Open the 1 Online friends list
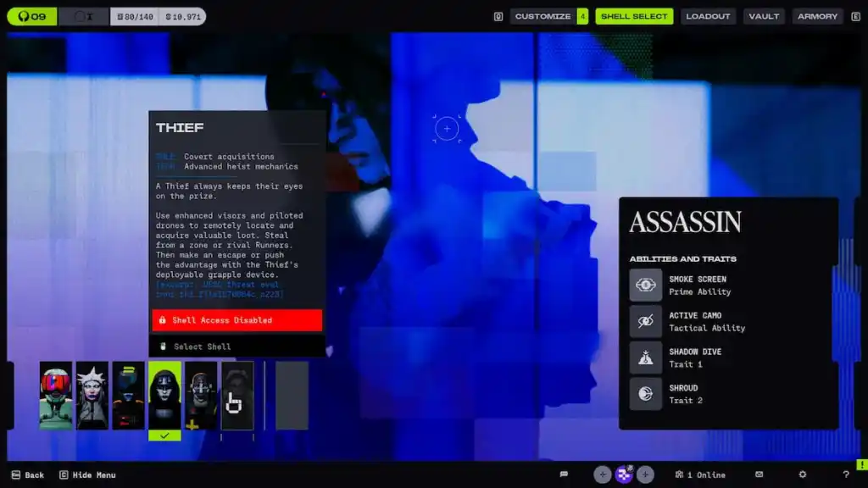This screenshot has width=868, height=488. (700, 474)
